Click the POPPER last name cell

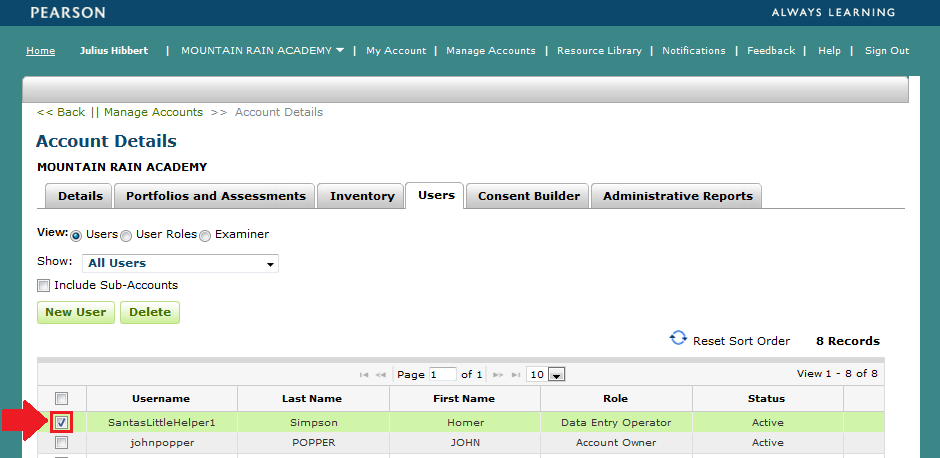tap(314, 443)
